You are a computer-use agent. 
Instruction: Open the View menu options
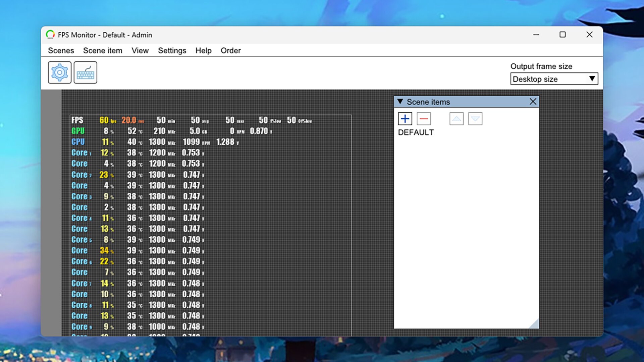(x=140, y=50)
